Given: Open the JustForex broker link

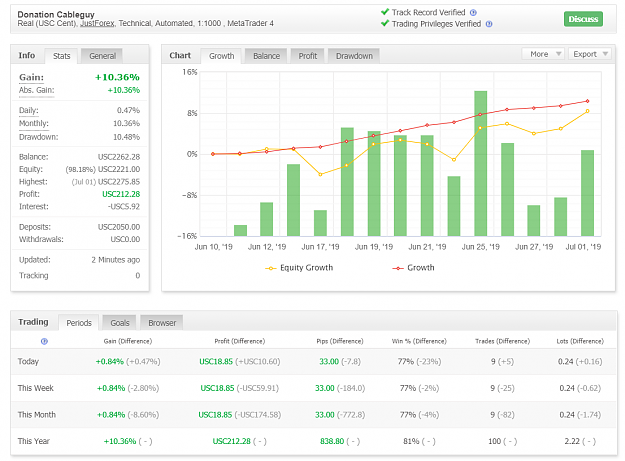Looking at the screenshot, I should [x=97, y=24].
